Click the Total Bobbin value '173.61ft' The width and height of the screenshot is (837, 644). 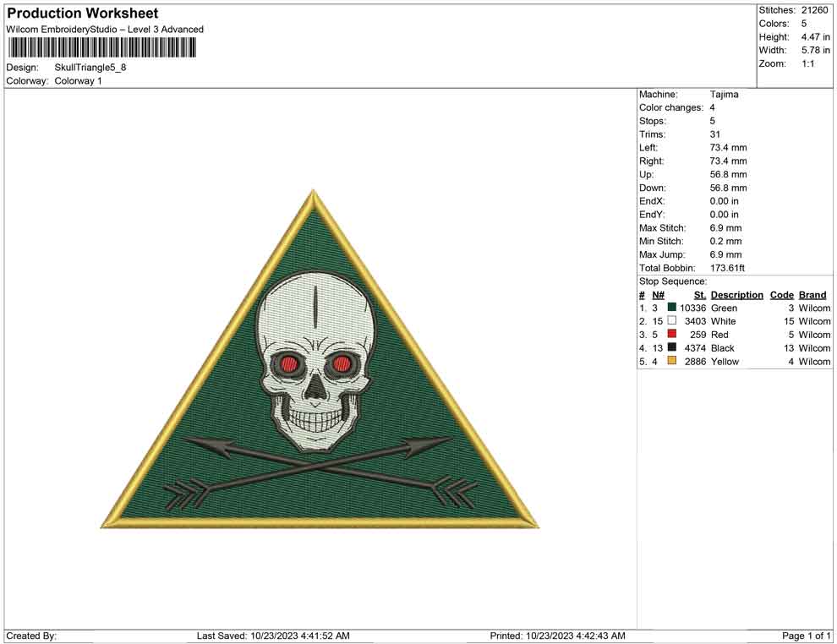(727, 268)
